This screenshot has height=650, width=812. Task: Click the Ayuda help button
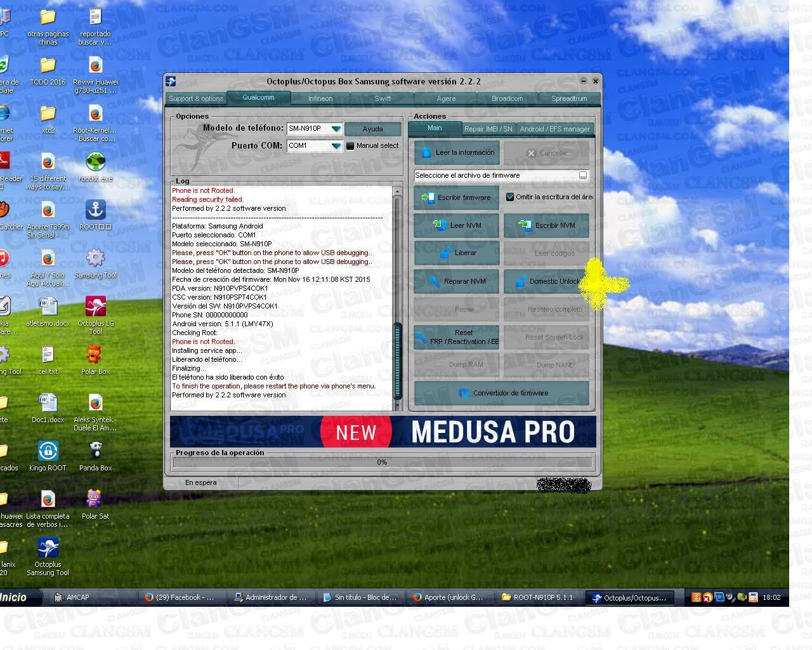373,129
